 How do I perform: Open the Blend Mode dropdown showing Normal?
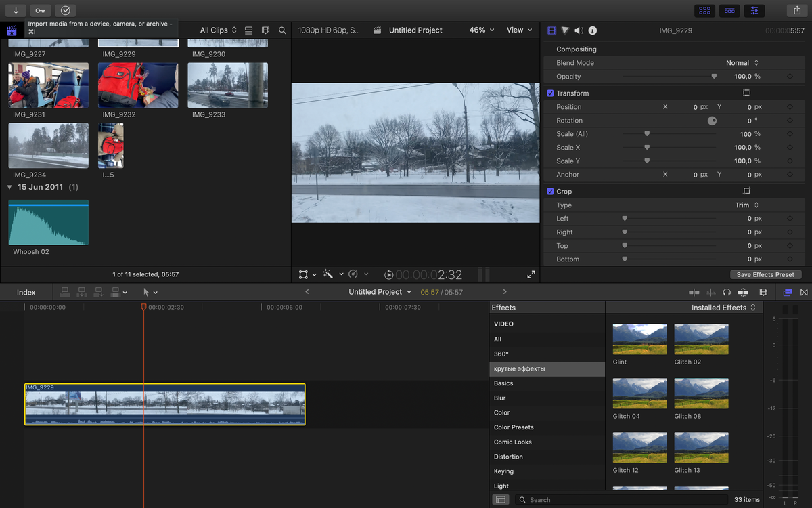[x=742, y=62]
